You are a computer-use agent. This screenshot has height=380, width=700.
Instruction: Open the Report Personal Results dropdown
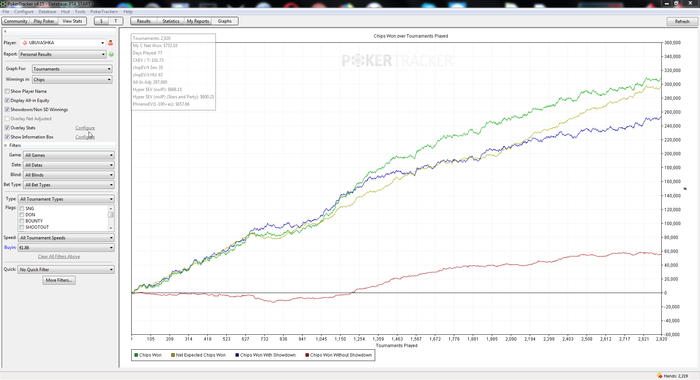pos(62,54)
